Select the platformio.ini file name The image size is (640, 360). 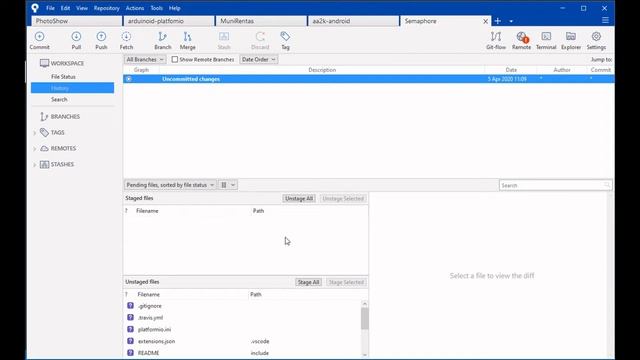(x=154, y=329)
